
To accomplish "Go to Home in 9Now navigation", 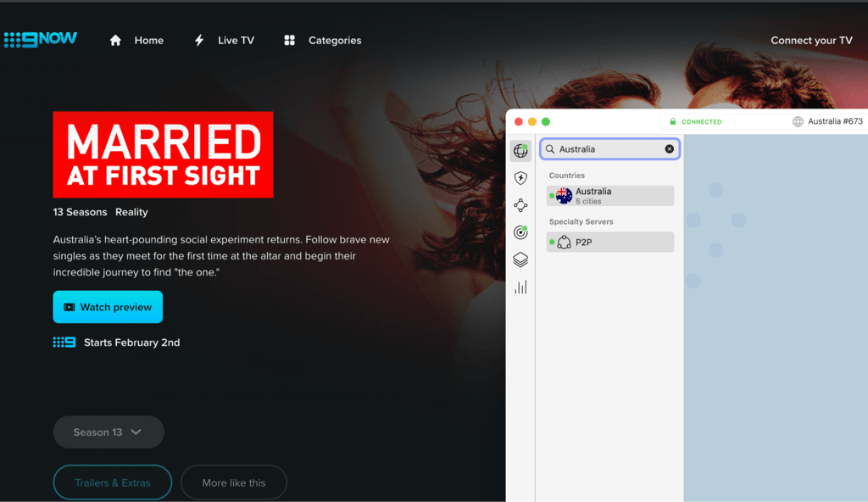I will tap(149, 41).
